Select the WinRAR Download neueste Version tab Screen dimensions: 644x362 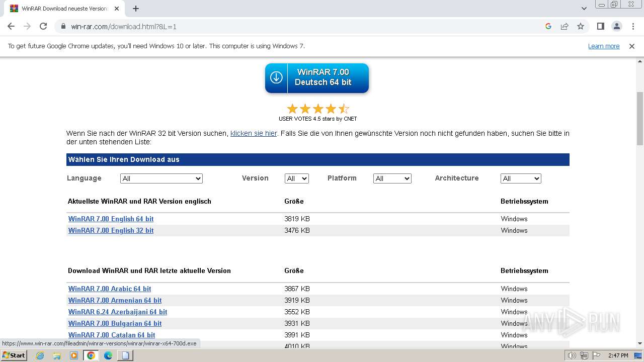pyautogui.click(x=64, y=9)
